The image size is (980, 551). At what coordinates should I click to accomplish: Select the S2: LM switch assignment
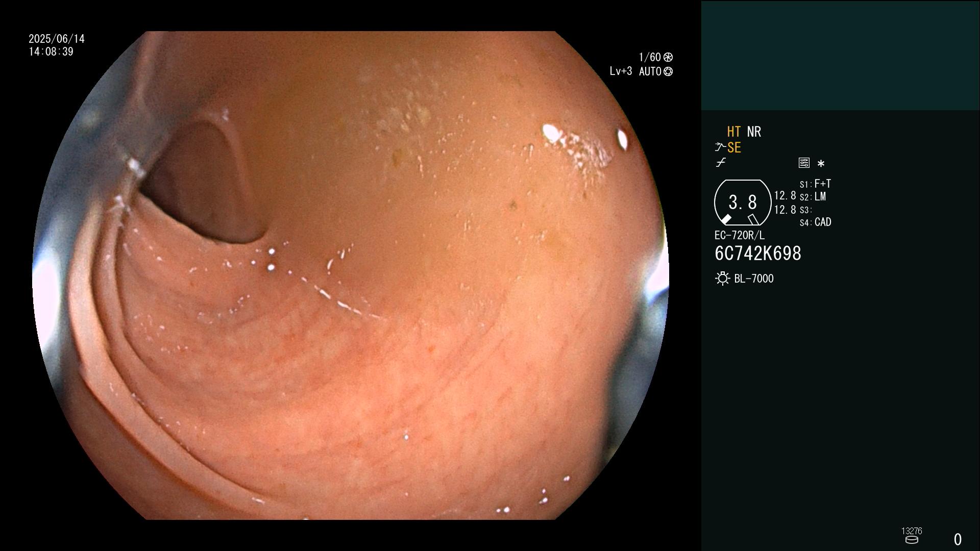coord(813,197)
